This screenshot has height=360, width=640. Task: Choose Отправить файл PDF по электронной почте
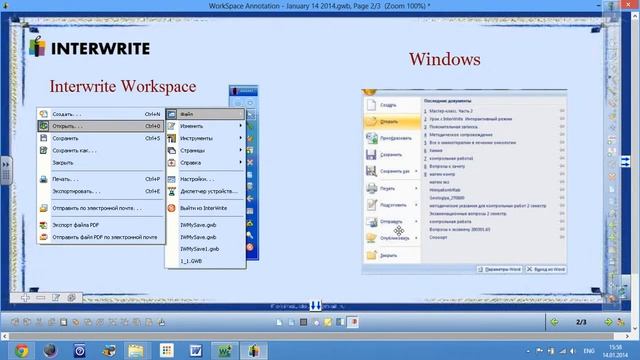101,237
